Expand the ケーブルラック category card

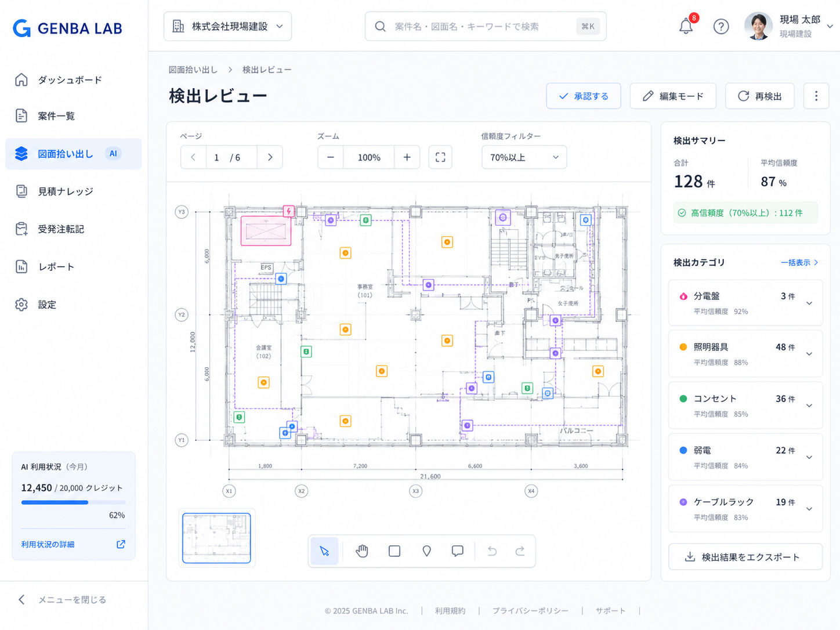coord(745,509)
